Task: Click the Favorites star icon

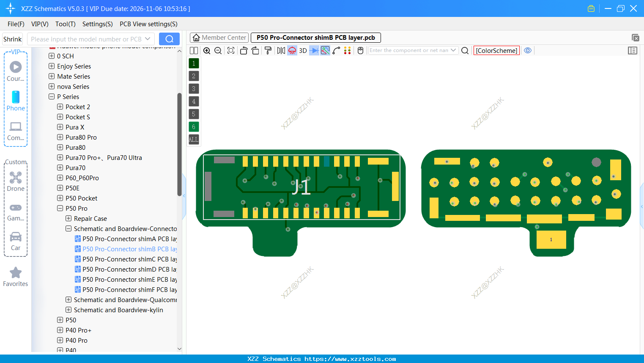Action: pos(15,272)
